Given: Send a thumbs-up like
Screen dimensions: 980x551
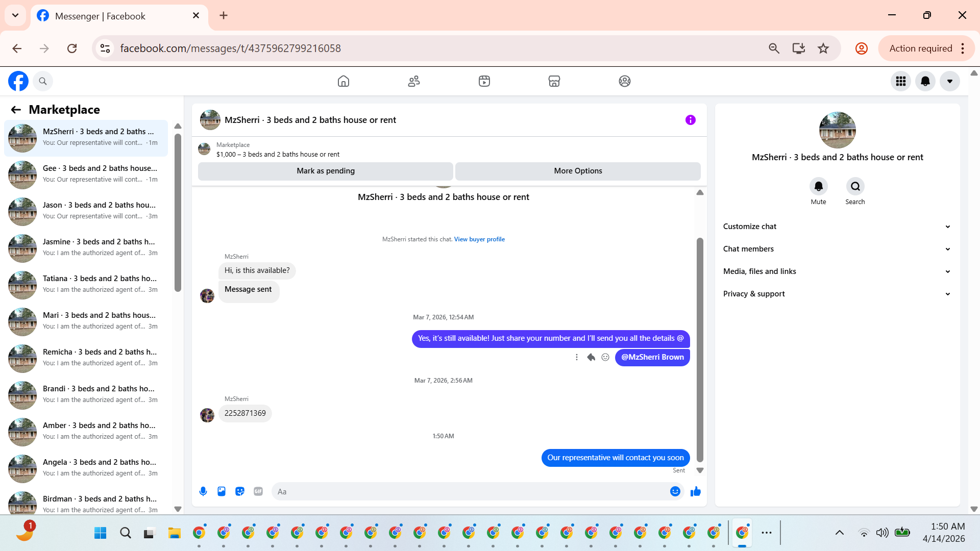Looking at the screenshot, I should point(695,491).
